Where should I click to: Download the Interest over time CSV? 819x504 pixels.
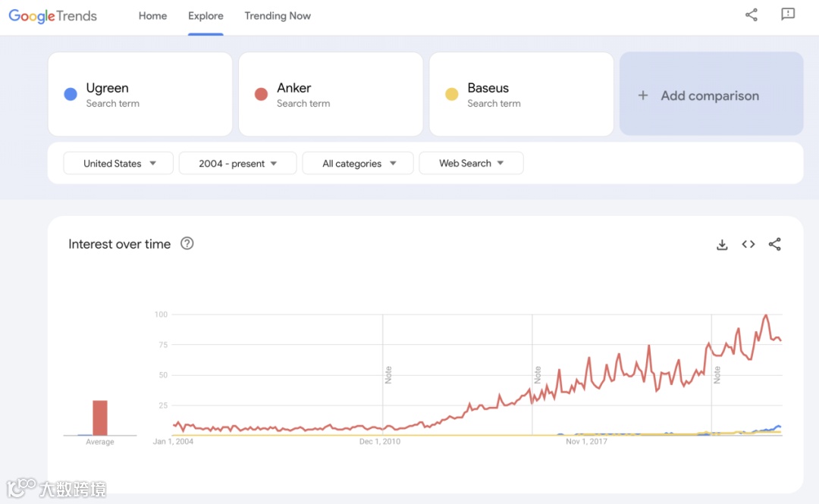(x=722, y=244)
